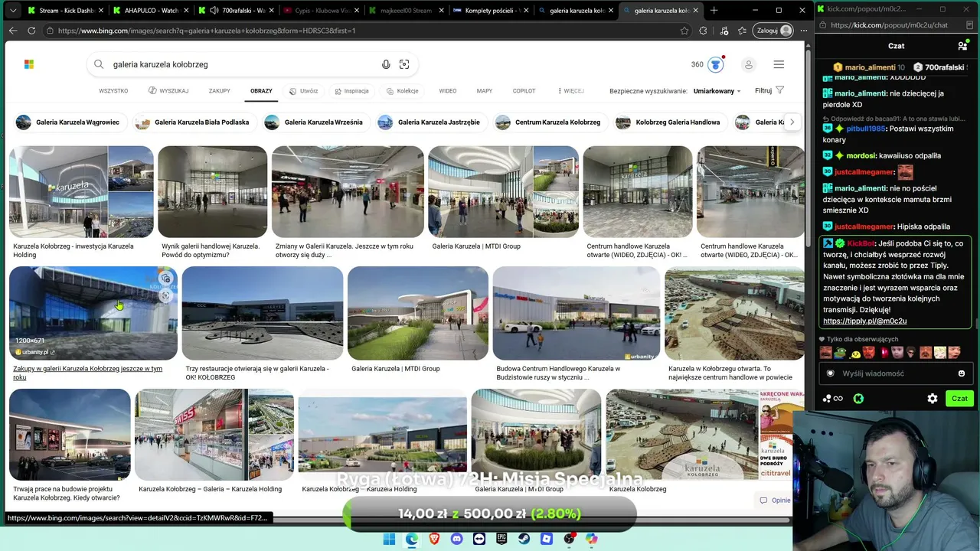Select the Wideo tab
The height and width of the screenshot is (551, 980).
[x=448, y=91]
